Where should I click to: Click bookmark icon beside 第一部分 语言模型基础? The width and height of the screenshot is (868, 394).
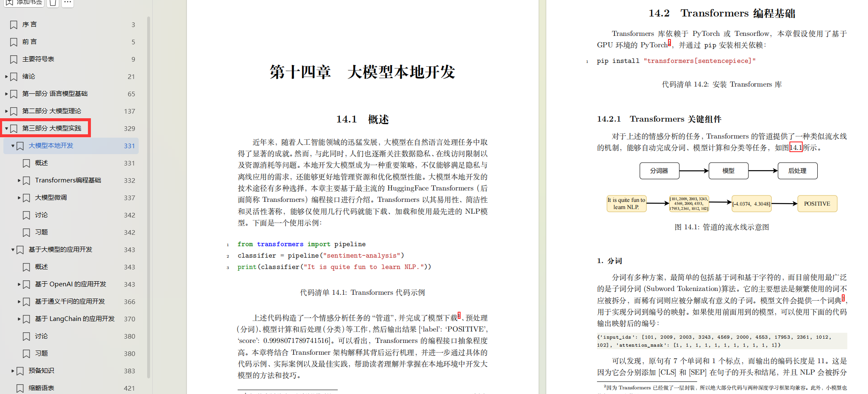pos(14,94)
